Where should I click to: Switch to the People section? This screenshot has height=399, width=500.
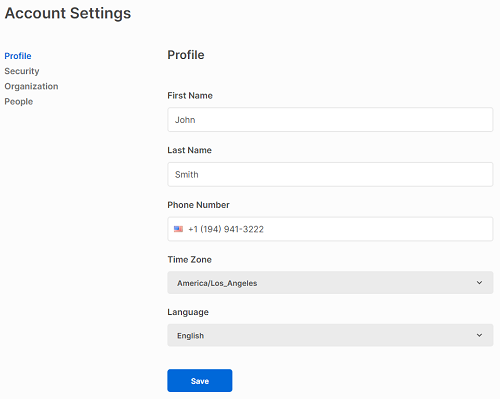click(19, 102)
